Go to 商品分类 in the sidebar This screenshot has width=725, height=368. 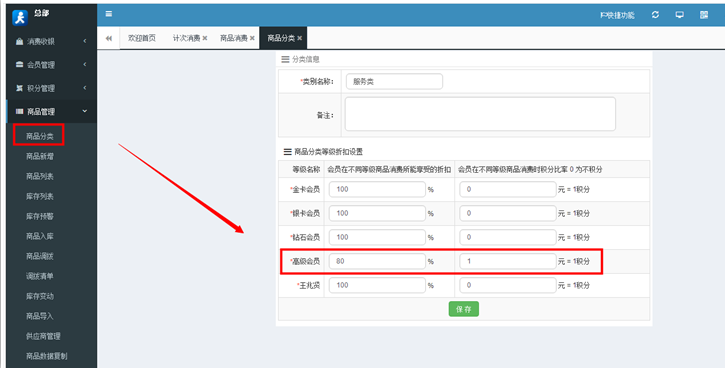coord(40,136)
